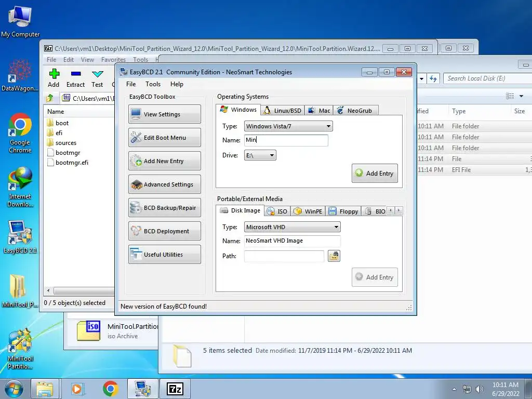Switch to the Windows operating system tab
The height and width of the screenshot is (399, 532).
(238, 110)
